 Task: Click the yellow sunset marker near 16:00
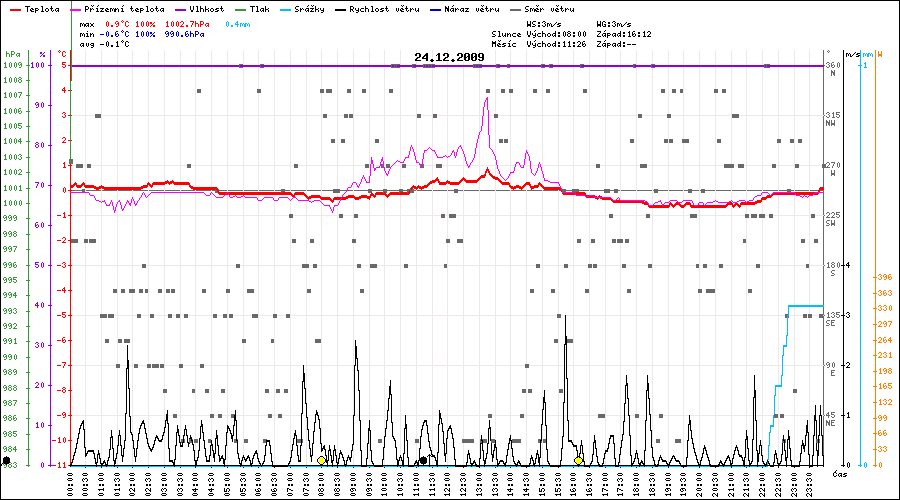click(578, 460)
